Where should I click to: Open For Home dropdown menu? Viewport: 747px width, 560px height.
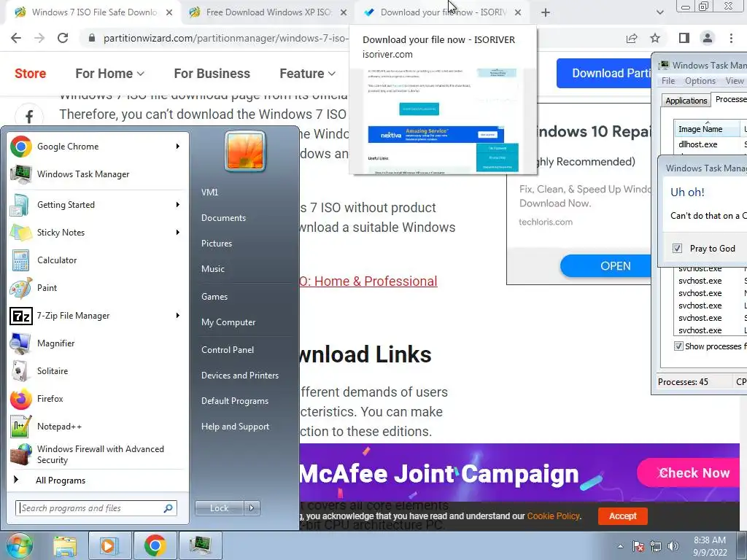pyautogui.click(x=109, y=74)
